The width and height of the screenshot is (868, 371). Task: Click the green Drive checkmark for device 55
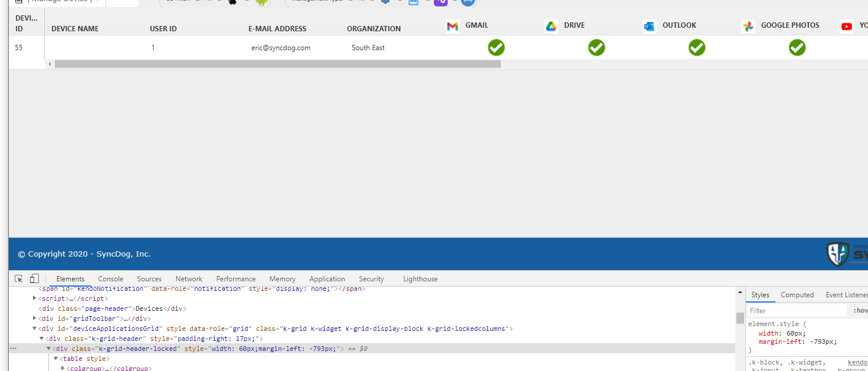tap(597, 48)
